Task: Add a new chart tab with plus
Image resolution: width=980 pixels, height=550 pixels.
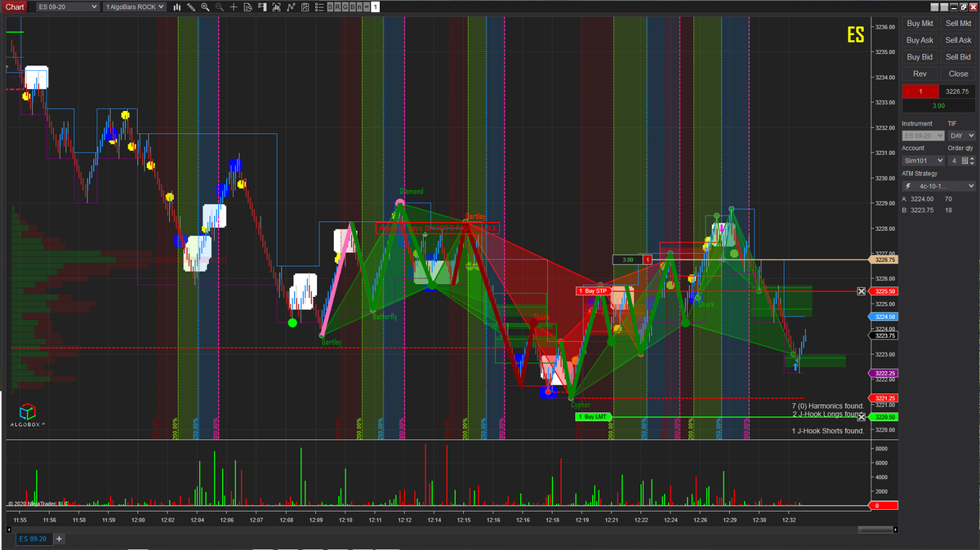Action: click(x=59, y=539)
